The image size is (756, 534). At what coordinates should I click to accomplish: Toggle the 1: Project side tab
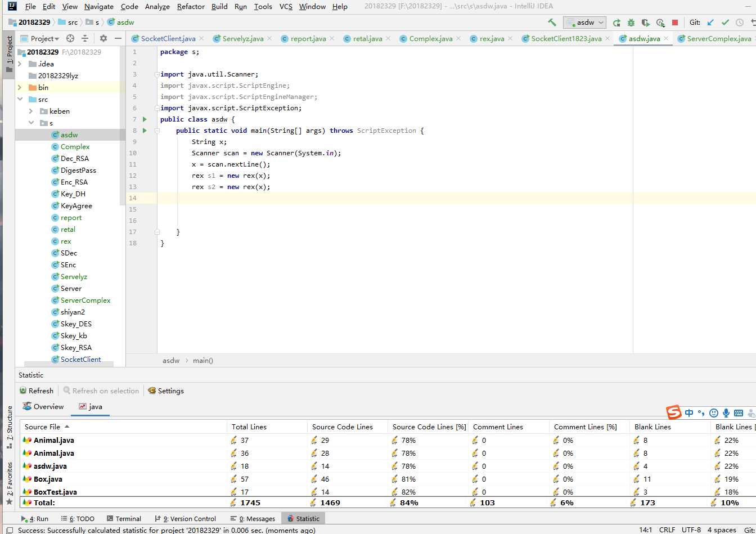click(x=9, y=54)
